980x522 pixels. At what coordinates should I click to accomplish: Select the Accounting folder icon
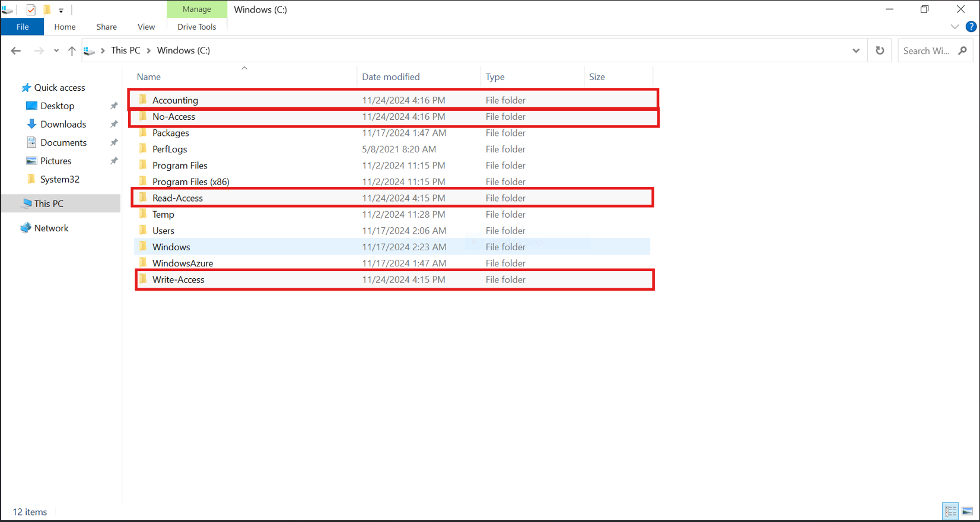pos(143,99)
